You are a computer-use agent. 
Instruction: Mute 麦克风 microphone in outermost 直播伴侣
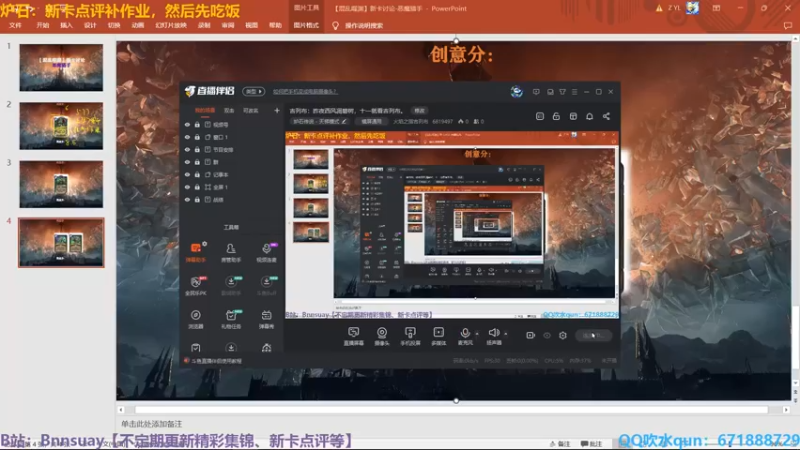pos(465,336)
